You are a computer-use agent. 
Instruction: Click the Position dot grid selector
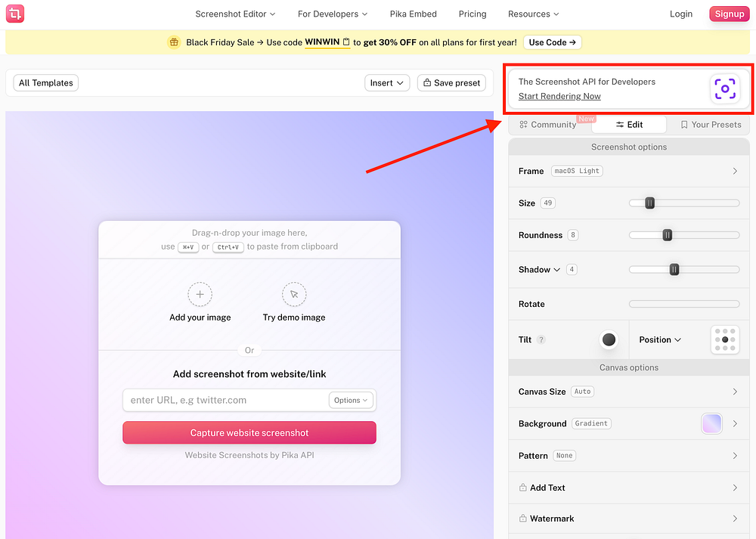point(725,339)
